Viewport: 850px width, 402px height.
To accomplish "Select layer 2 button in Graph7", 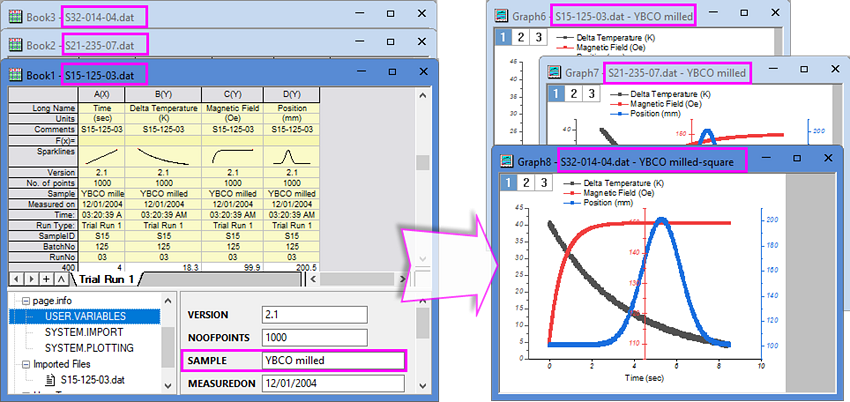I will click(574, 93).
